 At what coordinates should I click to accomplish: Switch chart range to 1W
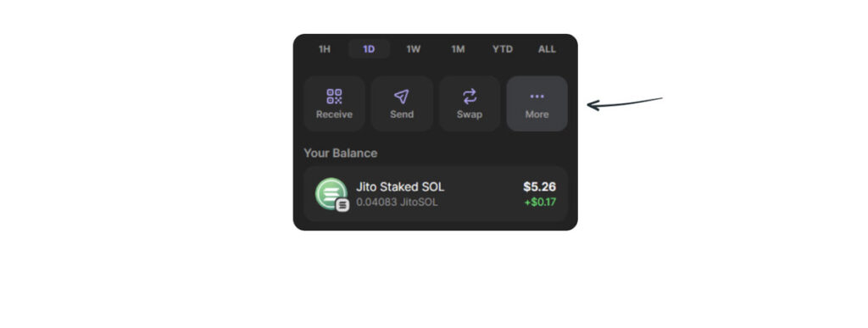click(414, 49)
